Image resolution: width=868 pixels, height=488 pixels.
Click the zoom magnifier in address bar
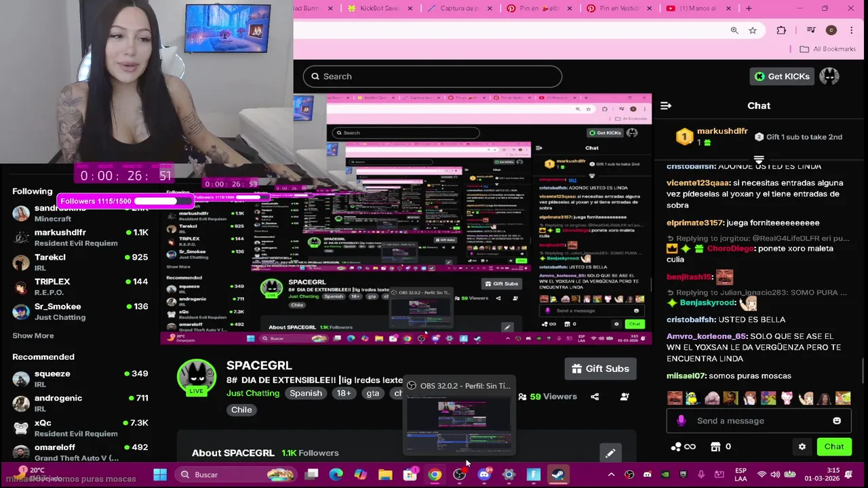734,30
